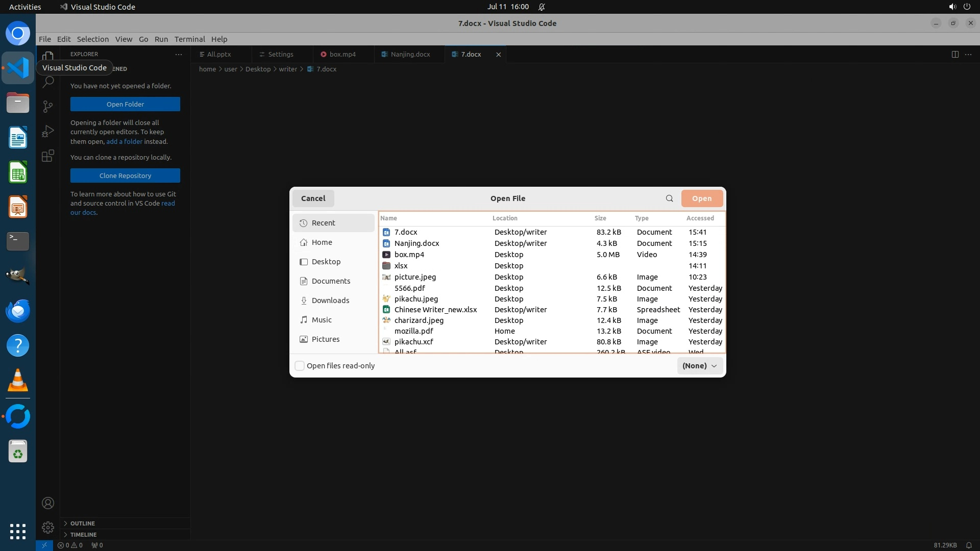This screenshot has width=980, height=551.
Task: Open the (None) file filter dropdown
Action: pos(699,366)
